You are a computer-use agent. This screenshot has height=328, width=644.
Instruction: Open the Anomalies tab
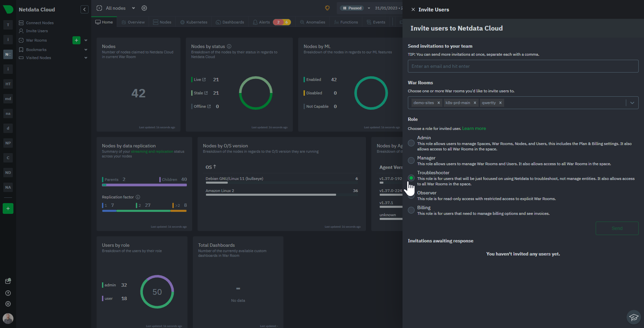pos(313,22)
